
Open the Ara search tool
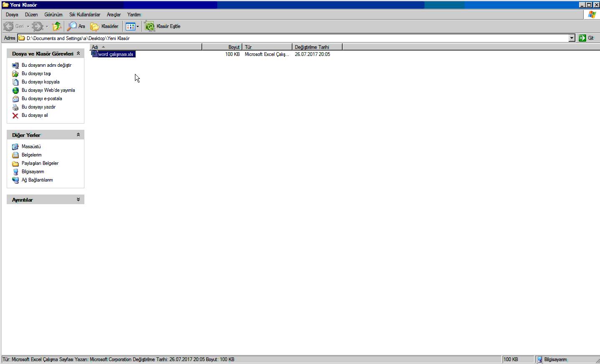[x=76, y=26]
